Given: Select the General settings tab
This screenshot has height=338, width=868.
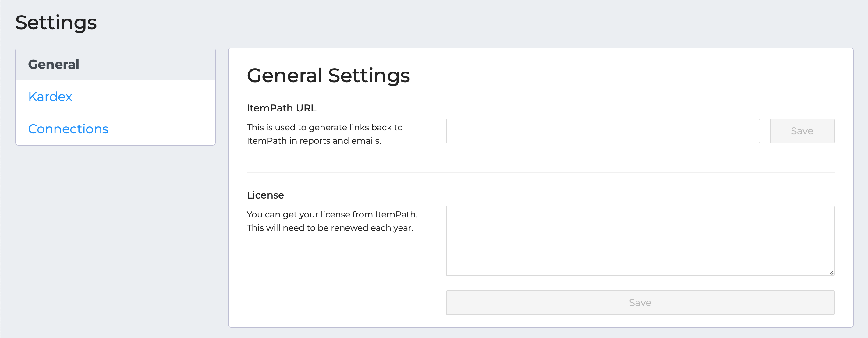Looking at the screenshot, I should (115, 64).
